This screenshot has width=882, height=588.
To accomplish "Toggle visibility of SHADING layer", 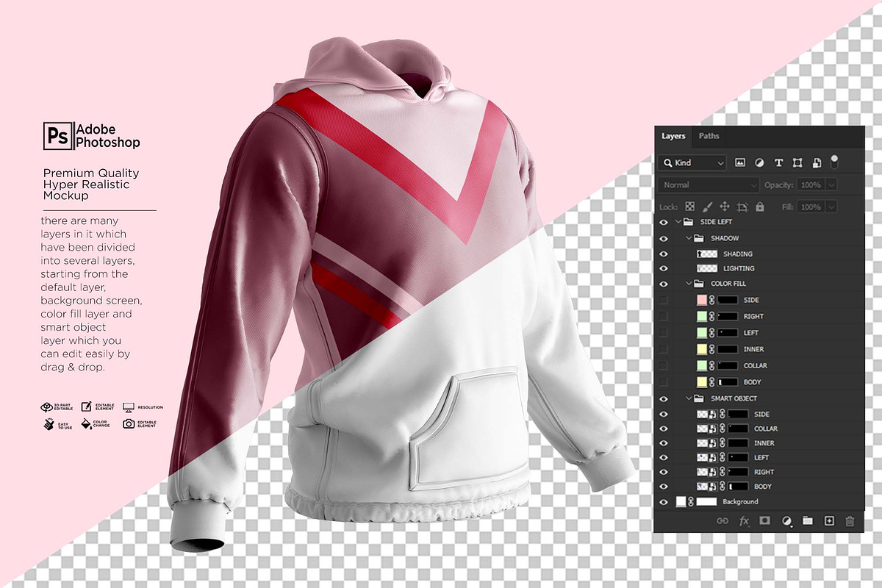I will click(664, 254).
